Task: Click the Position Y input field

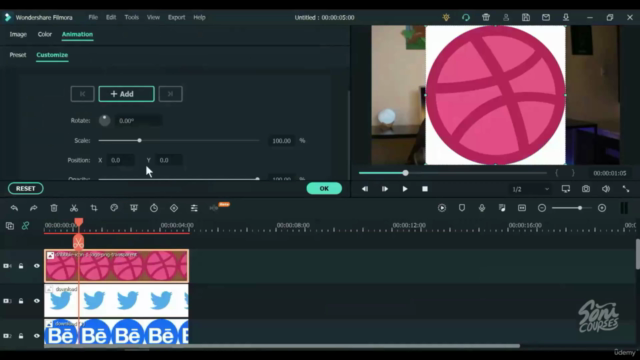Action: 169,160
